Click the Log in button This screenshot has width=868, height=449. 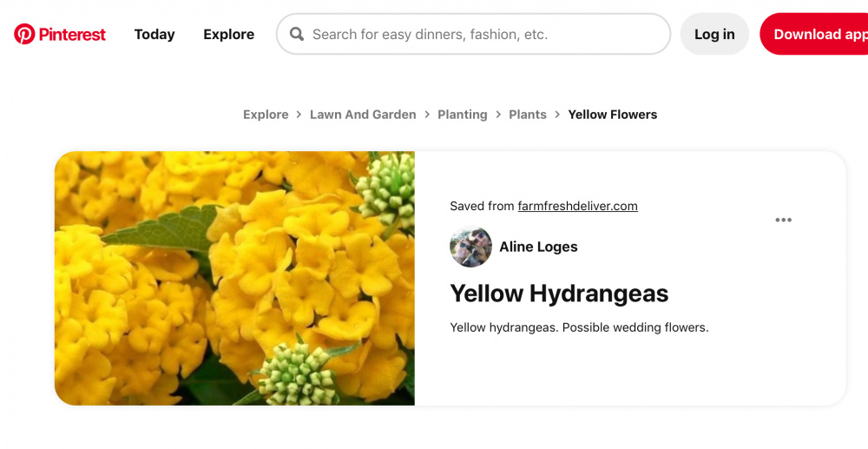714,35
